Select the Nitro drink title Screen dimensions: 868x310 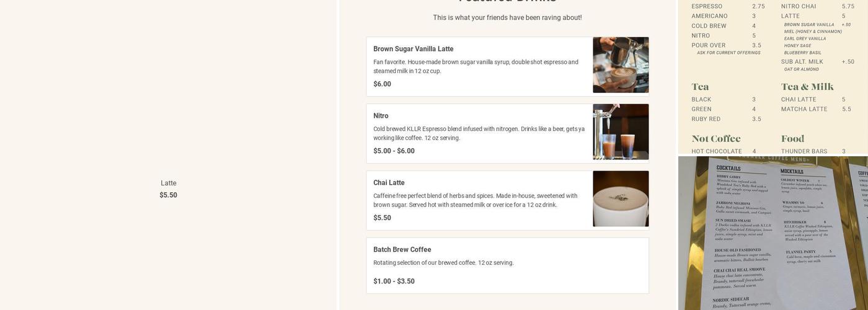[x=381, y=116]
